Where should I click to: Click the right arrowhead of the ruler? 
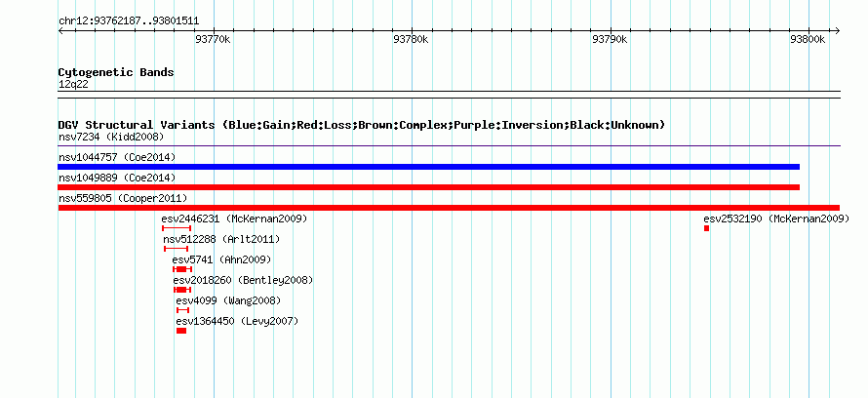click(837, 31)
